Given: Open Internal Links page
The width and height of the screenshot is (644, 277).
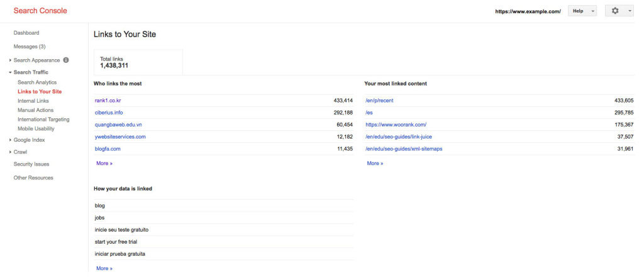Looking at the screenshot, I should 33,101.
